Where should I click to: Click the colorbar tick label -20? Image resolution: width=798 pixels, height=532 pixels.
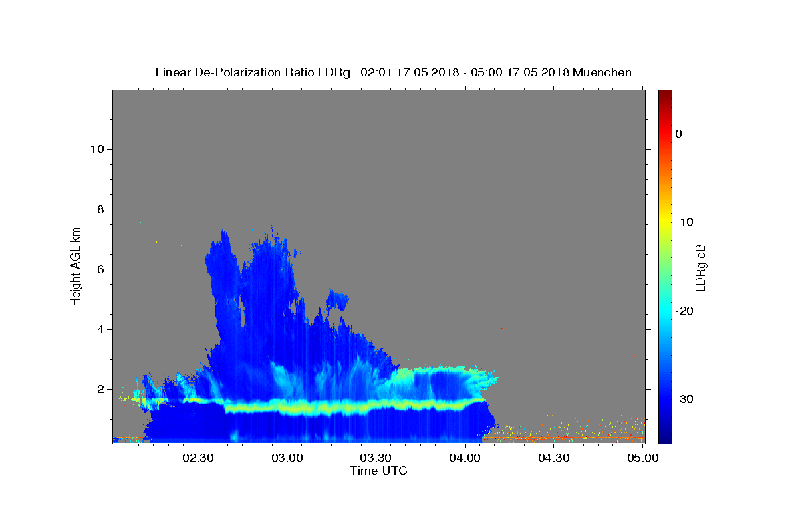click(684, 311)
